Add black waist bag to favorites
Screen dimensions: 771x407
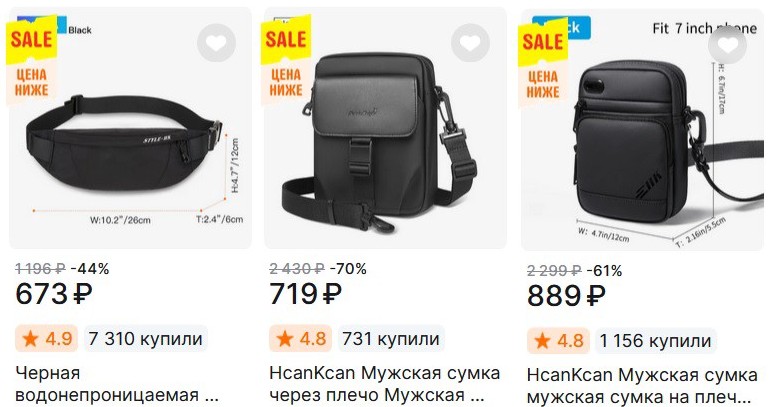[x=216, y=43]
